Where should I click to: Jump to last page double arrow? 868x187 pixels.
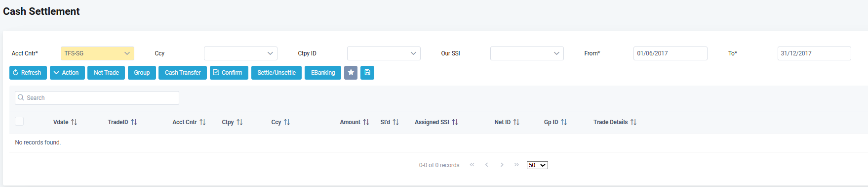tap(516, 165)
